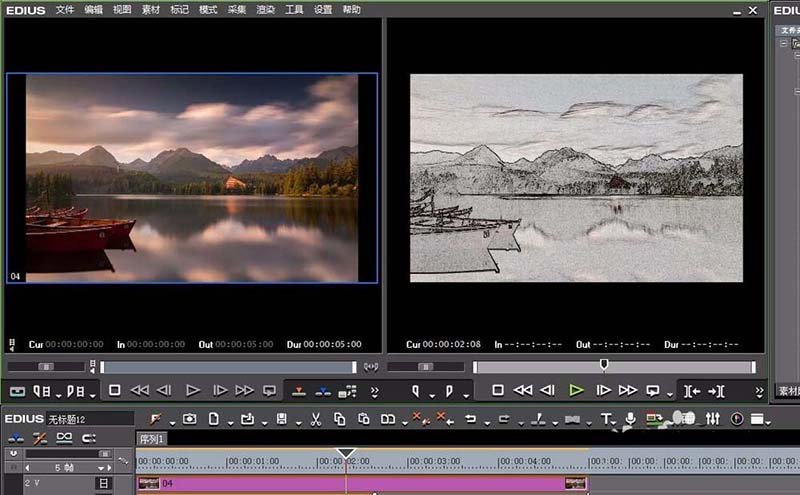Screen dimensions: 800x495
Task: Open source Set Out dropdown arrow
Action: tap(93, 395)
